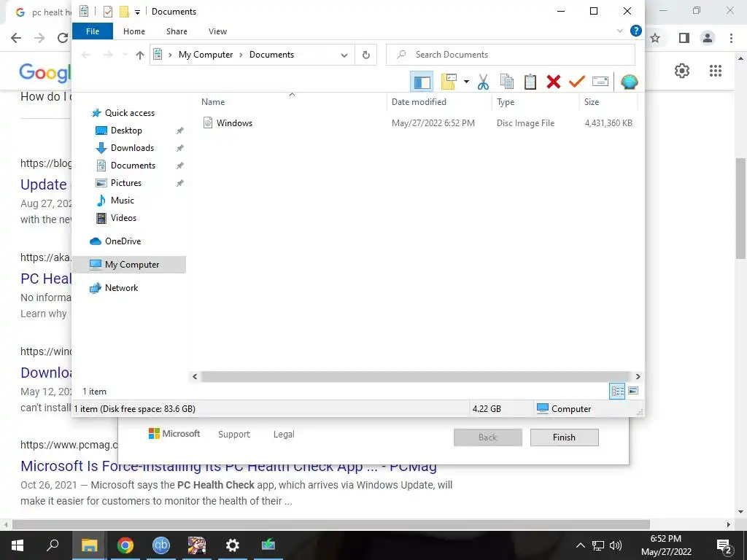The image size is (747, 560).
Task: Switch to Large icons view layout icon
Action: click(633, 392)
